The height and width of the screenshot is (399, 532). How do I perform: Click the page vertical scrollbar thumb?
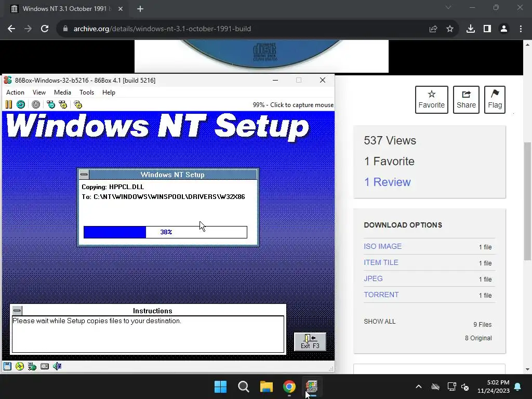tap(528, 201)
